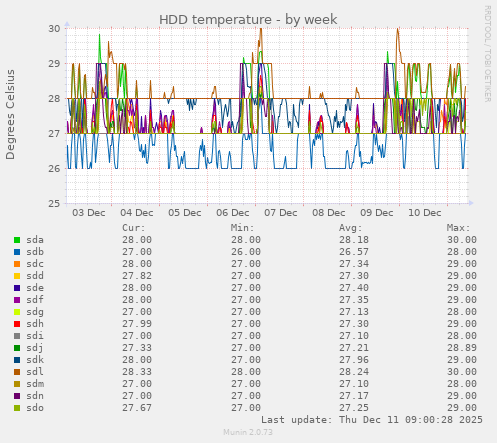Click the sdh red legend swatch
This screenshot has height=443, width=497.
[x=17, y=324]
